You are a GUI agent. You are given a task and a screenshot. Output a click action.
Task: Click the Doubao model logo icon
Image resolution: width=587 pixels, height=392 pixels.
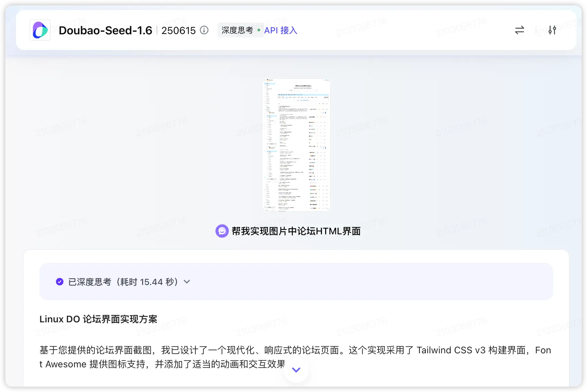[x=40, y=30]
